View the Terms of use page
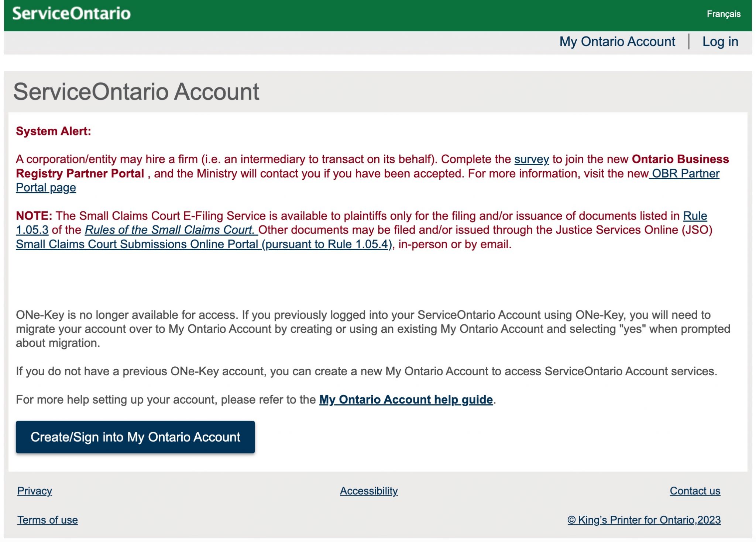 (48, 520)
